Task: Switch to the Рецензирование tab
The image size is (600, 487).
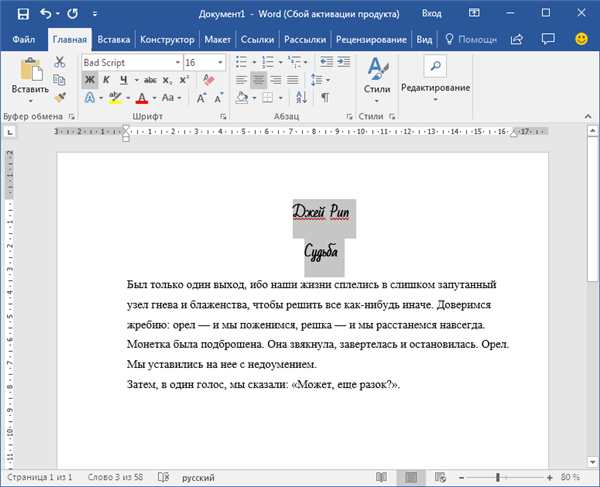Action: pos(371,40)
